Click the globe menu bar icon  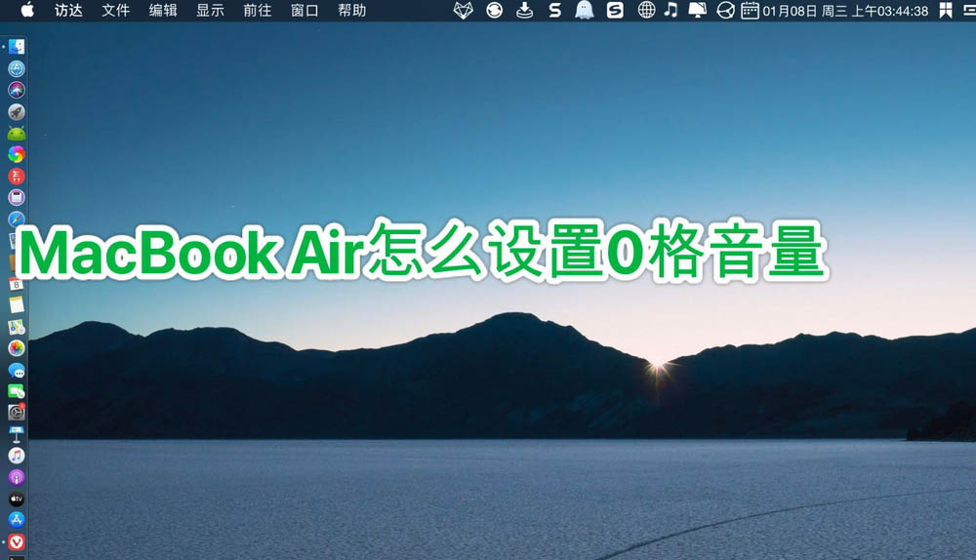(647, 10)
